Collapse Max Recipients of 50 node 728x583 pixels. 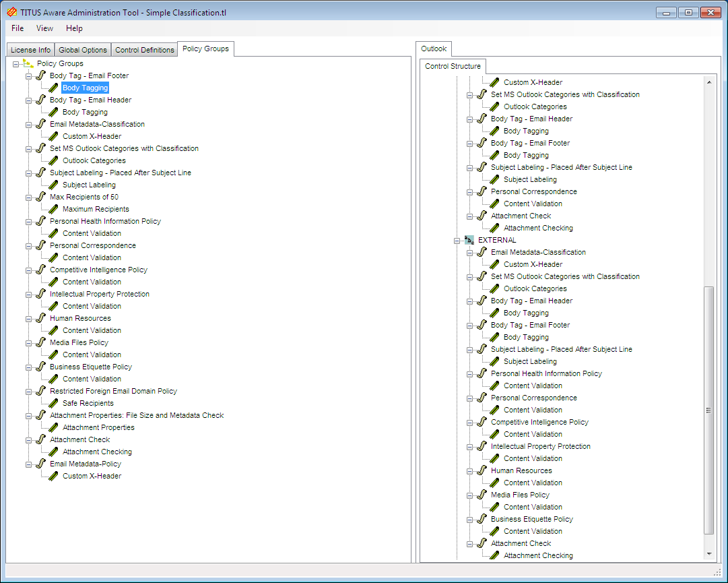(29, 197)
